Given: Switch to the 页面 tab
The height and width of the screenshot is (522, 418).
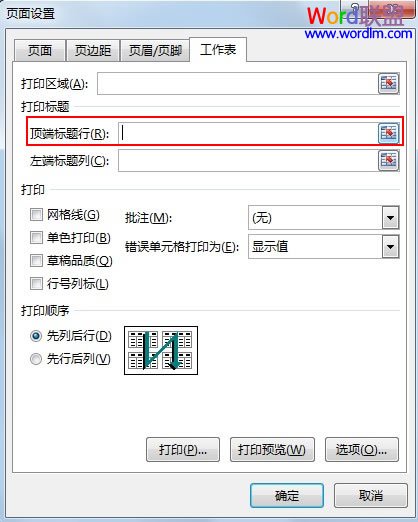Looking at the screenshot, I should click(40, 50).
